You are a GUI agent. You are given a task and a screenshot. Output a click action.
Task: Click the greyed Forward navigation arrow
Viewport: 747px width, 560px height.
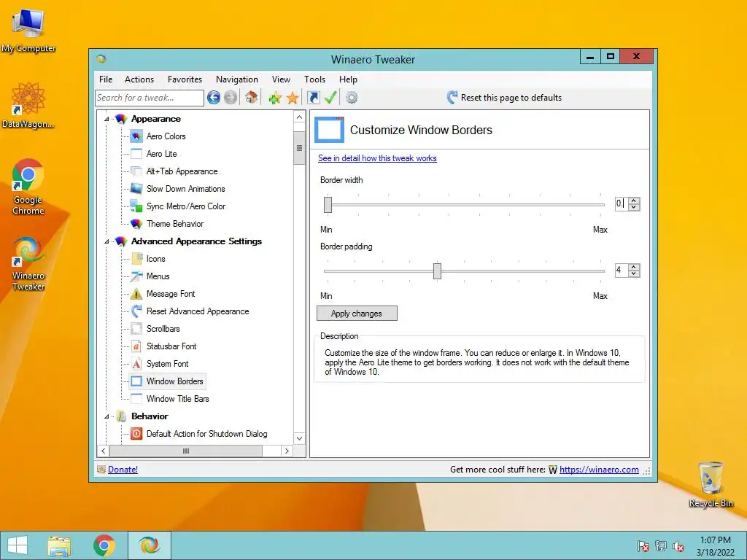pyautogui.click(x=231, y=98)
